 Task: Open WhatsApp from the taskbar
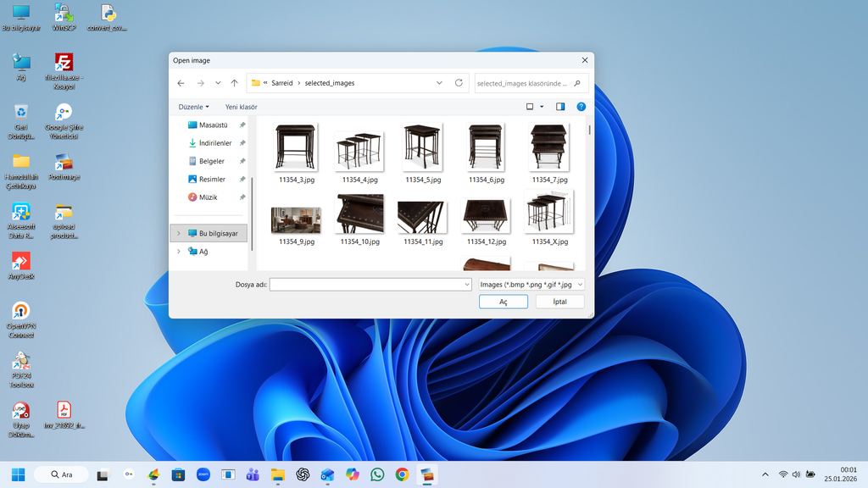377,474
